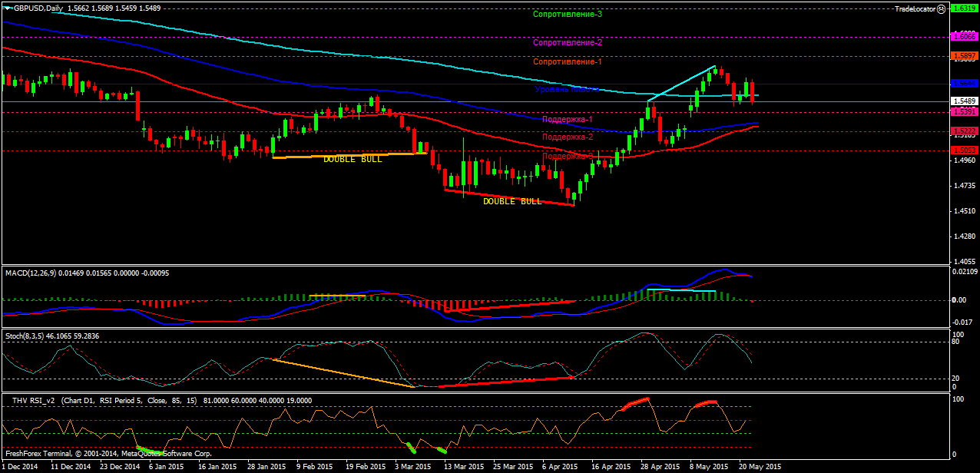Click the 19 Feb 2015 date label
The image size is (980, 473).
click(x=365, y=466)
